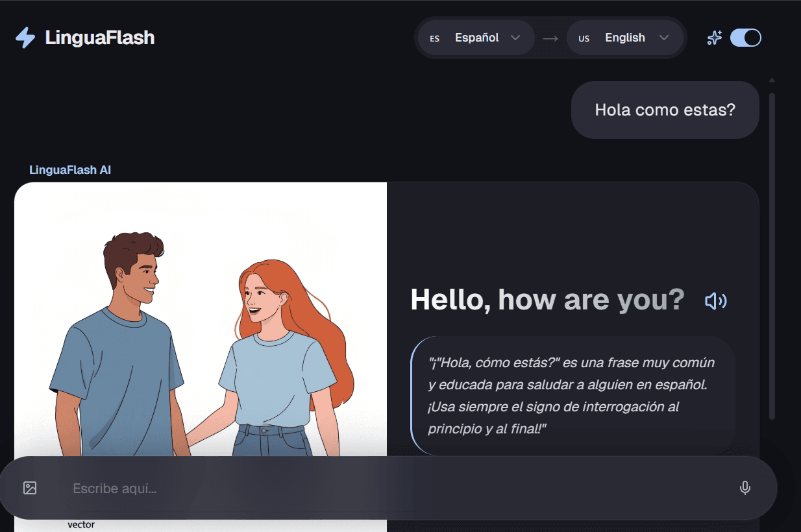
Task: Open the couple illustration image
Action: pyautogui.click(x=201, y=318)
